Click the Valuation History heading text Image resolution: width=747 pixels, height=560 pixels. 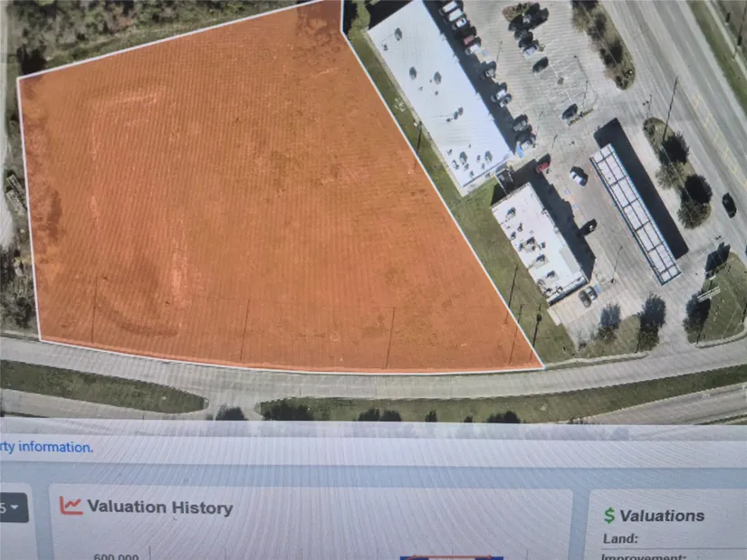tap(160, 508)
